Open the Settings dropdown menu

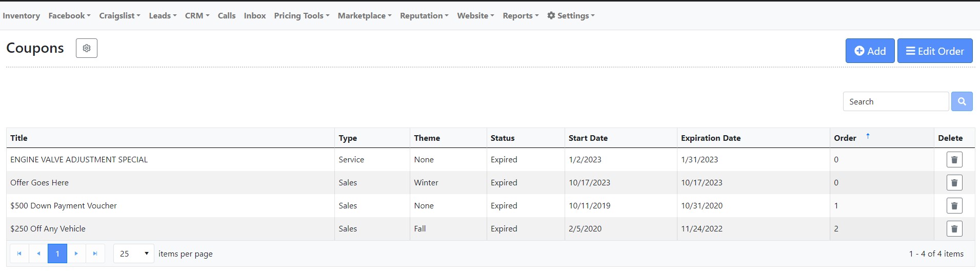point(571,15)
